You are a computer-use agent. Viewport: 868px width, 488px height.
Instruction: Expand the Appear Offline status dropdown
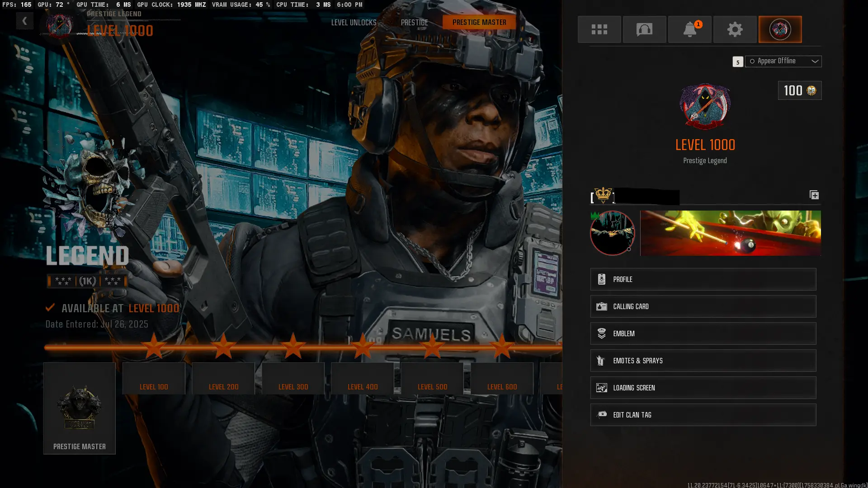click(783, 61)
